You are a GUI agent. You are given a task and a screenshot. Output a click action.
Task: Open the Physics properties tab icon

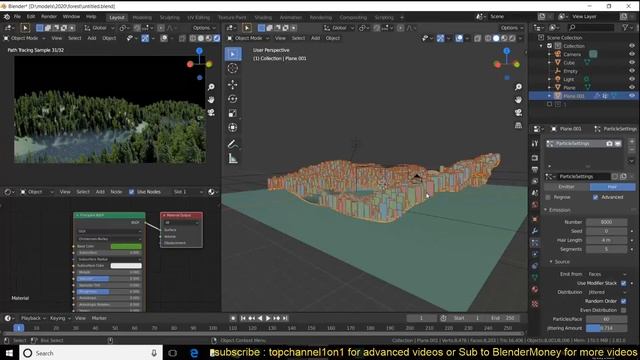click(x=535, y=254)
